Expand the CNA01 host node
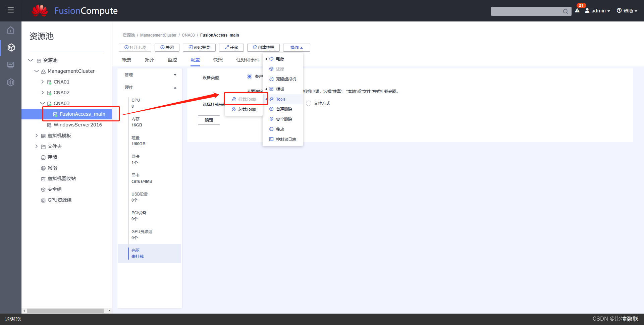The height and width of the screenshot is (325, 644). [43, 82]
